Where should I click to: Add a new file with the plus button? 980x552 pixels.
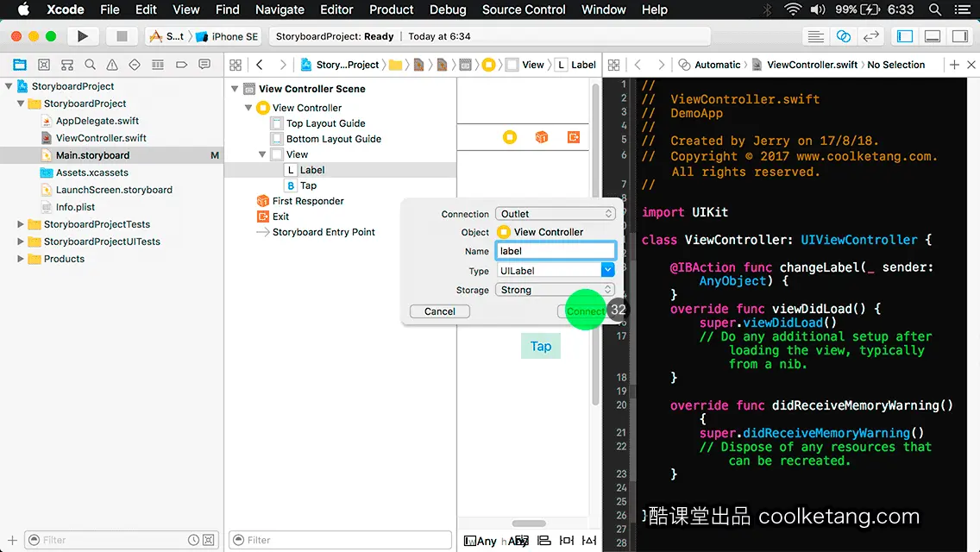click(12, 540)
